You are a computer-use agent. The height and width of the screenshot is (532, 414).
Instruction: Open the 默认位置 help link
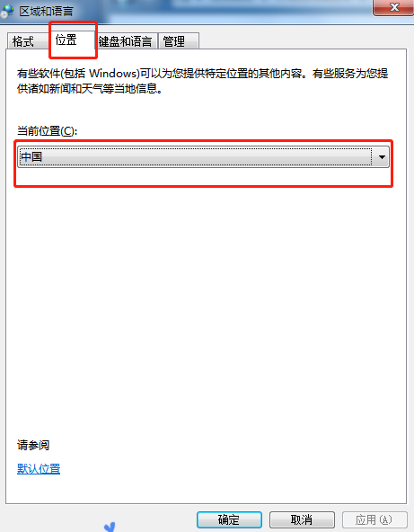click(x=39, y=469)
